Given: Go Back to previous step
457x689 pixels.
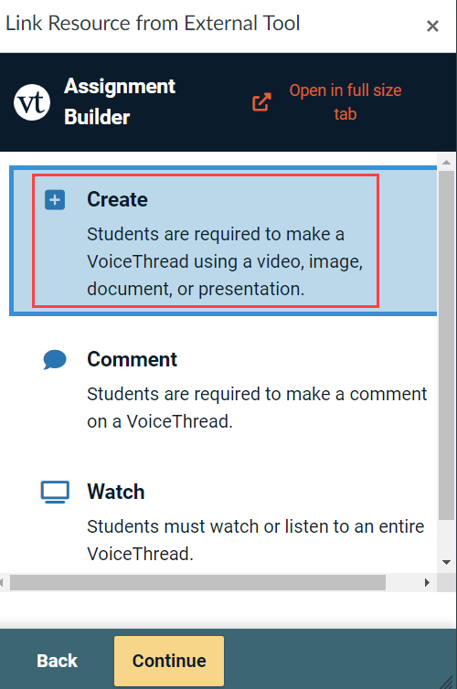Looking at the screenshot, I should pos(57,660).
